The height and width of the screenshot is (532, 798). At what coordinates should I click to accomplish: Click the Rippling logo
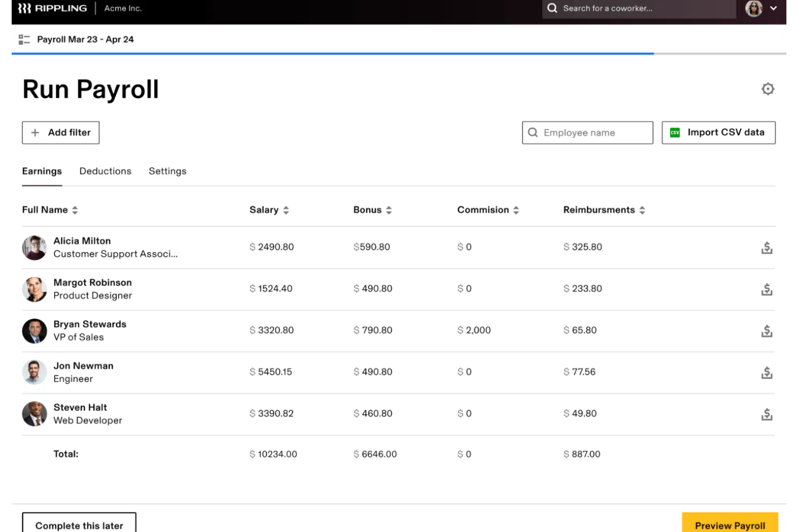[52, 9]
